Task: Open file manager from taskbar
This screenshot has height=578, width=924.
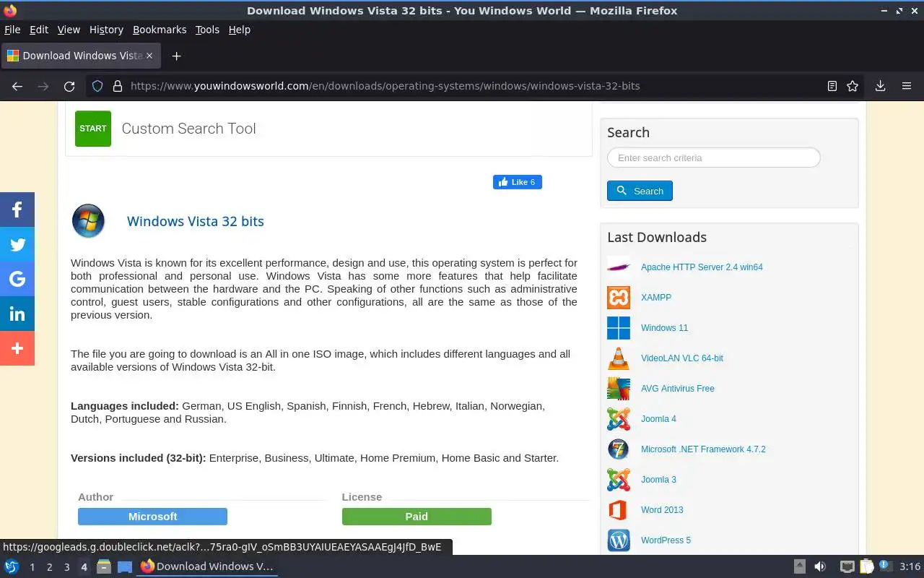Action: pos(104,566)
